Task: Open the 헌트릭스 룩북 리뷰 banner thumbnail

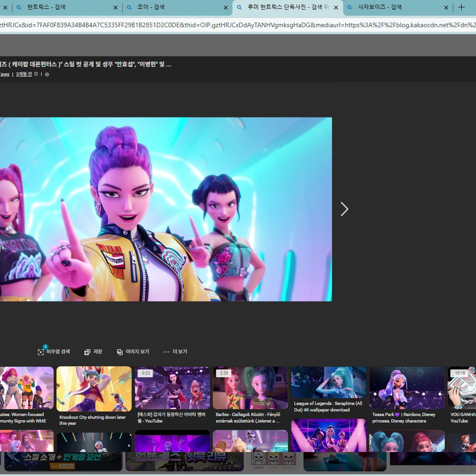Action: (x=184, y=461)
